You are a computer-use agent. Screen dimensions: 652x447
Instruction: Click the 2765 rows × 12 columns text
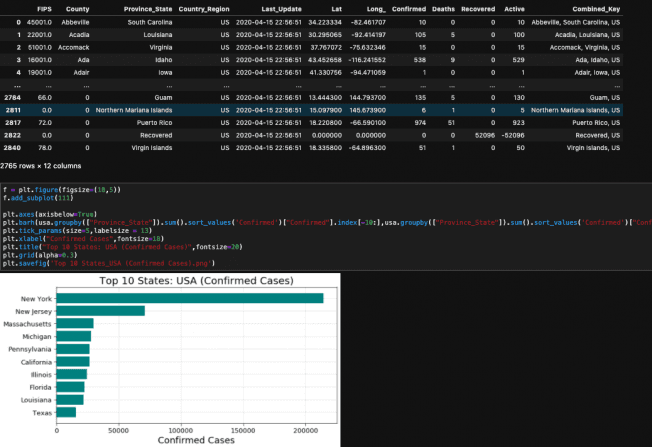41,166
